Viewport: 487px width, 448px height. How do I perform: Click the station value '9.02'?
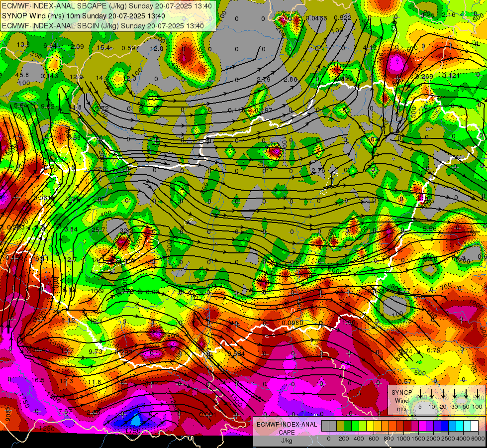[48, 106]
